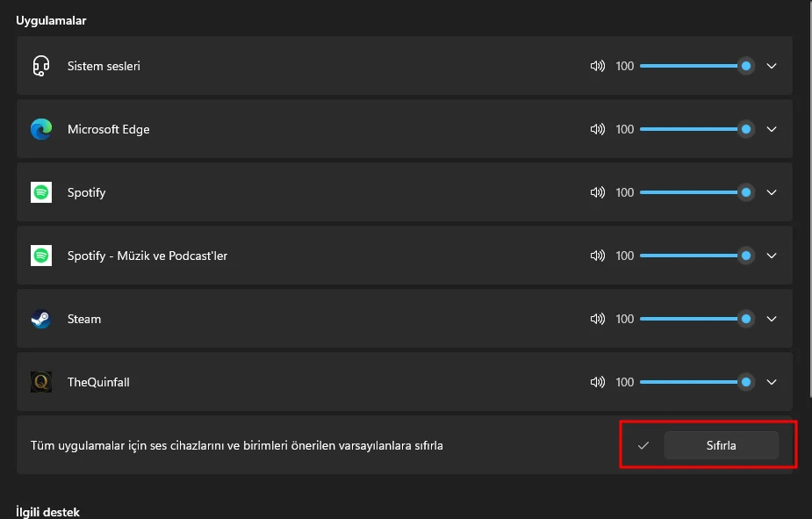Viewport: 812px width, 519px height.
Task: Click the 'Microsoft Edge' label
Action: point(108,129)
